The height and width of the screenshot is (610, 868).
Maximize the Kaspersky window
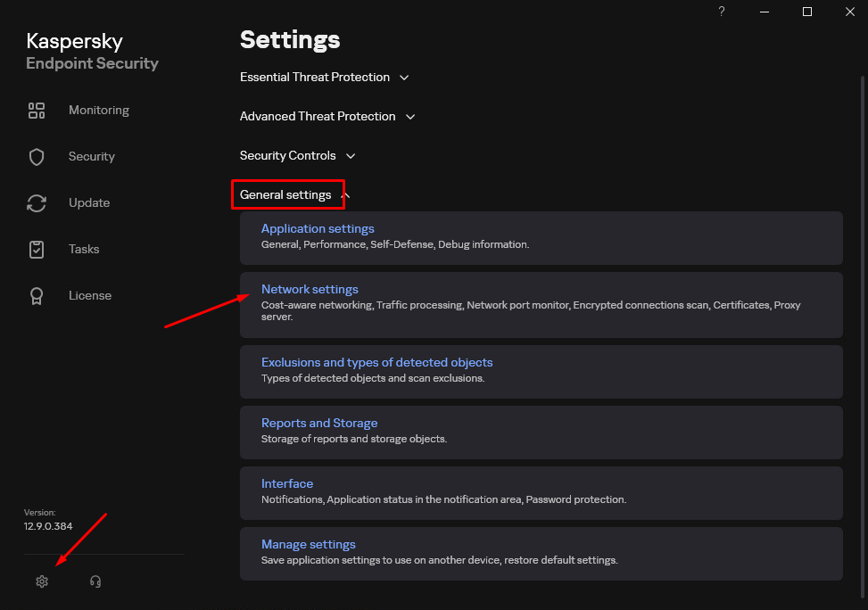pos(807,12)
